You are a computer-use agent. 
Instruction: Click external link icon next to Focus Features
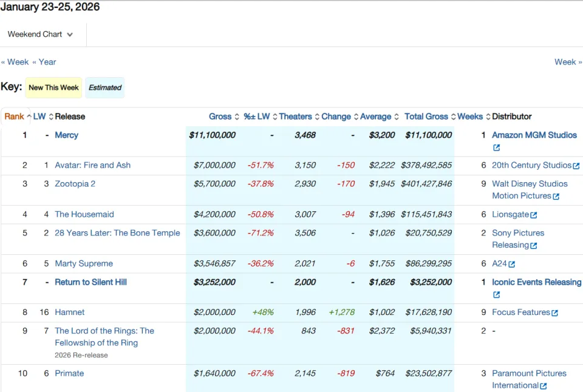coord(554,313)
